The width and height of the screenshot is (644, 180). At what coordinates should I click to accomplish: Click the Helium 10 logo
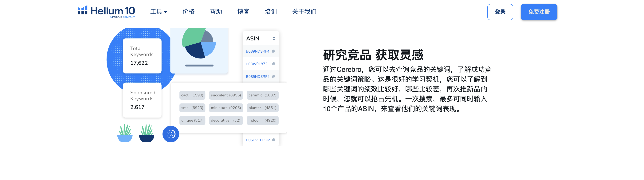pyautogui.click(x=106, y=11)
